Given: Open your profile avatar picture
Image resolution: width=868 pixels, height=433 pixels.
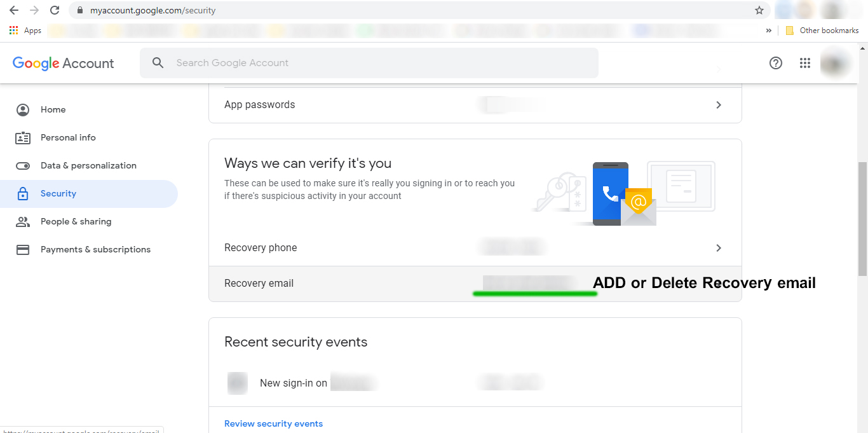Looking at the screenshot, I should tap(835, 63).
